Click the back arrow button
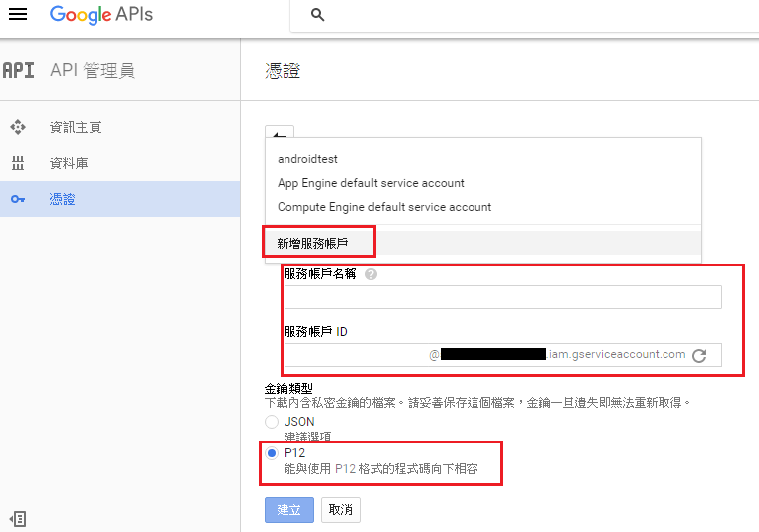 [280, 132]
